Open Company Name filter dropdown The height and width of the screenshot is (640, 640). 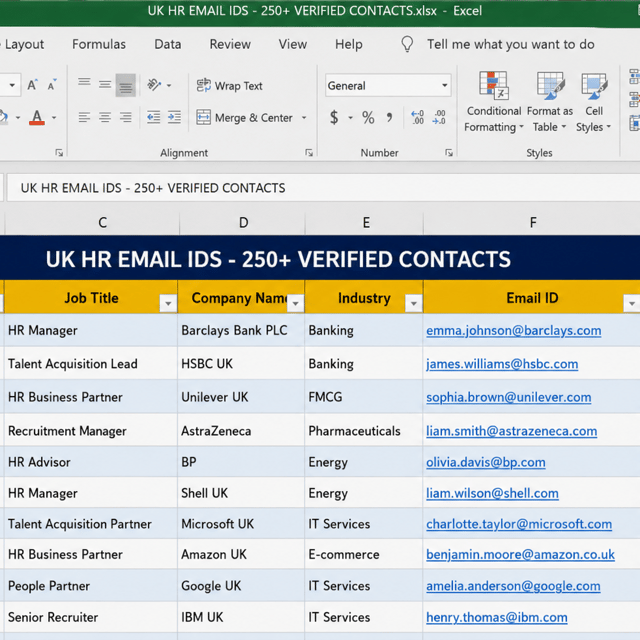pos(296,304)
